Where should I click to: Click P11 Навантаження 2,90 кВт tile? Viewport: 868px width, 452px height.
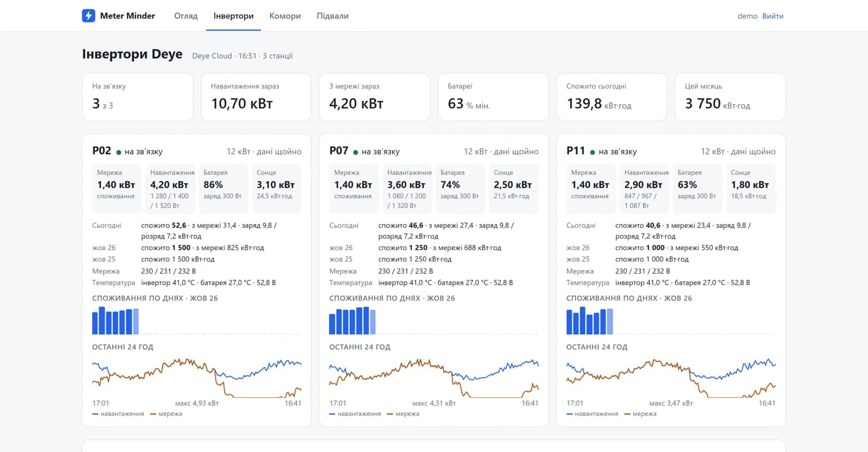click(x=644, y=188)
